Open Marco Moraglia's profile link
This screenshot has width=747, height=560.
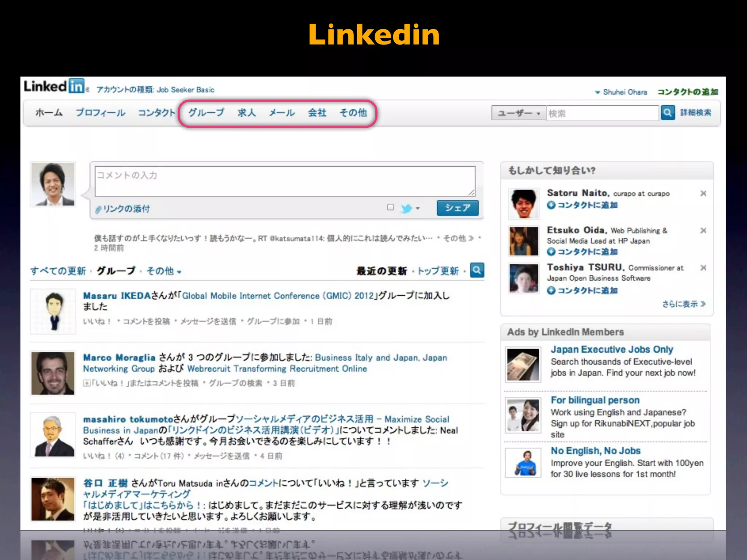pos(119,357)
